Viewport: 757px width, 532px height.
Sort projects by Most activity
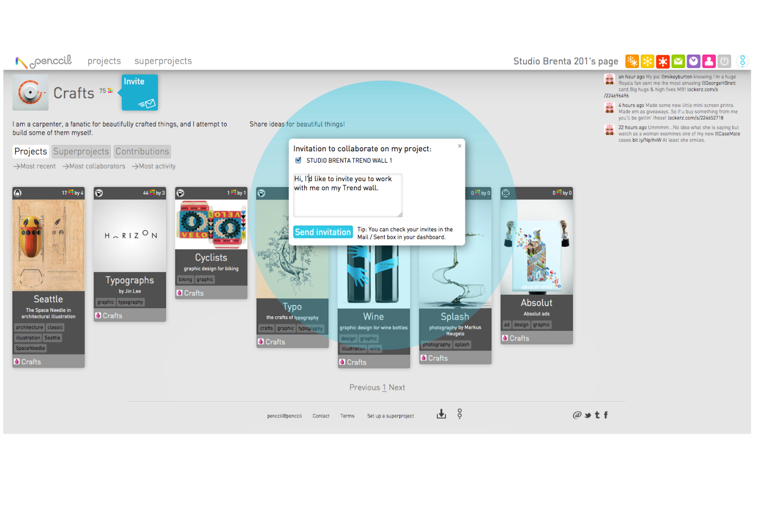coord(154,167)
